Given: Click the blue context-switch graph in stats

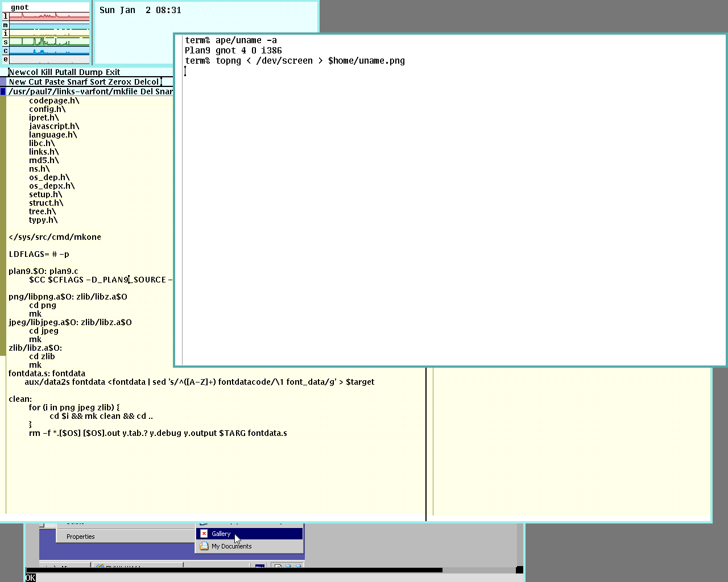Looking at the screenshot, I should pos(49,51).
